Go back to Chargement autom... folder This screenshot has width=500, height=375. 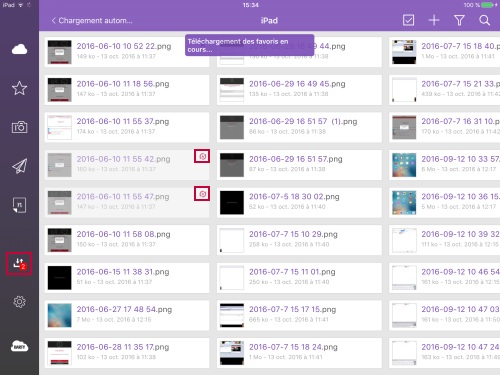(92, 21)
